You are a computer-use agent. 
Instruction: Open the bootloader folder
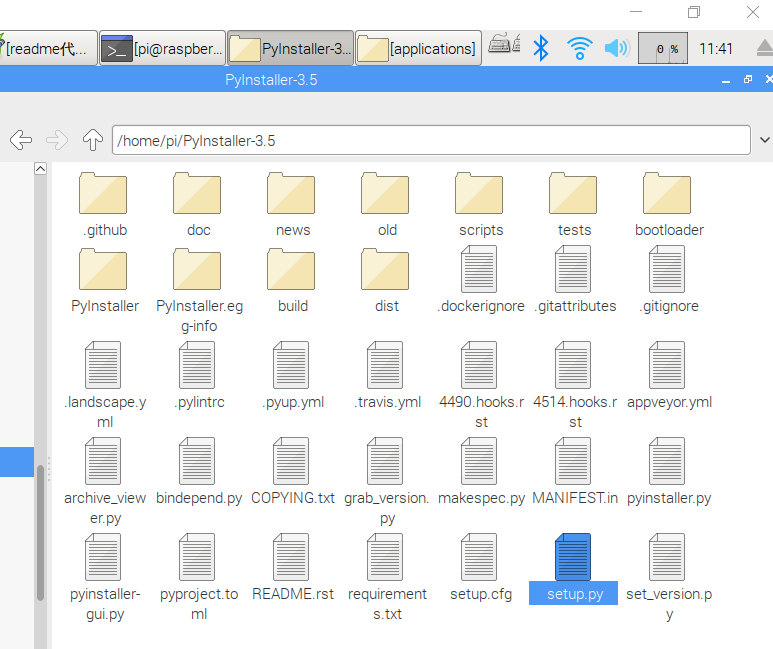pyautogui.click(x=668, y=204)
